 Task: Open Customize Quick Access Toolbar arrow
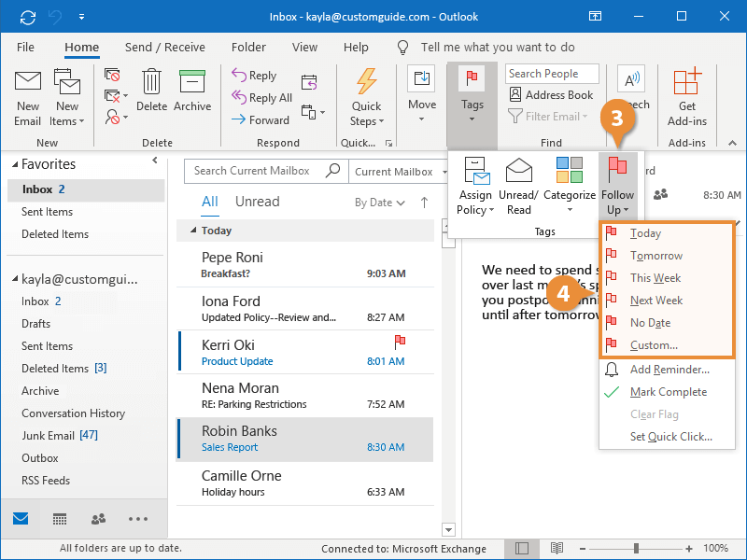(81, 17)
